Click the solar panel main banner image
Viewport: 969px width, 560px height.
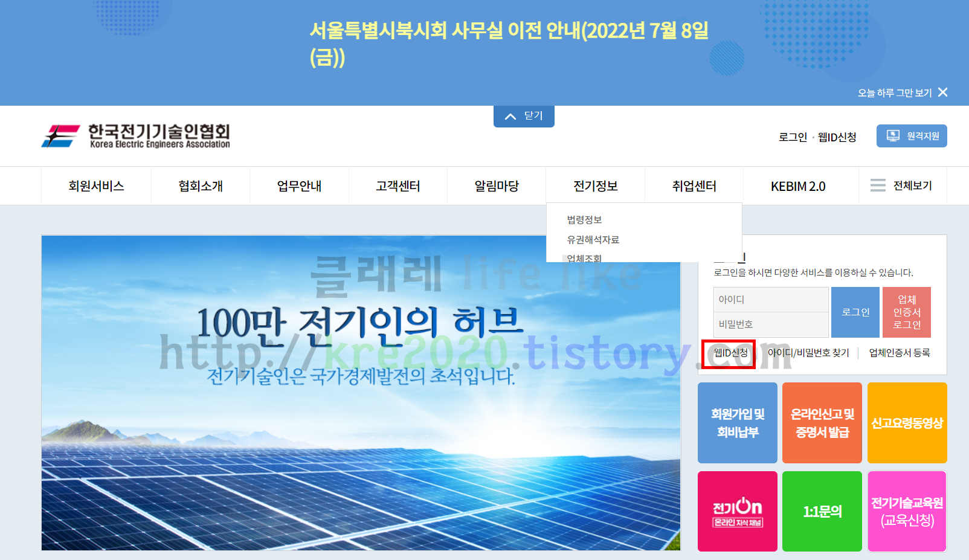coord(361,393)
